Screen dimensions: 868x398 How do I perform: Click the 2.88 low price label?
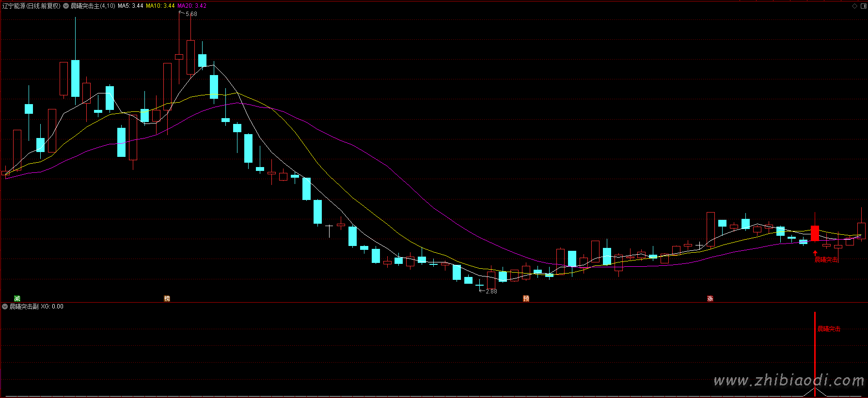[491, 291]
